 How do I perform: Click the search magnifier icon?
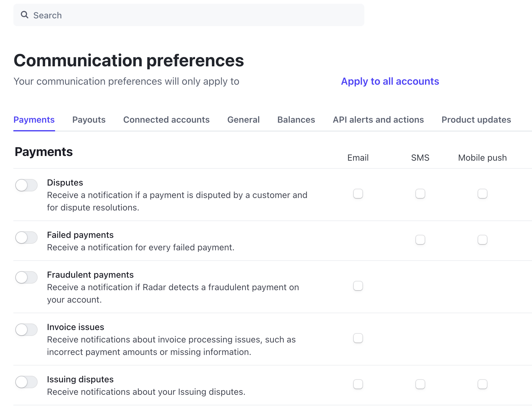pos(25,15)
